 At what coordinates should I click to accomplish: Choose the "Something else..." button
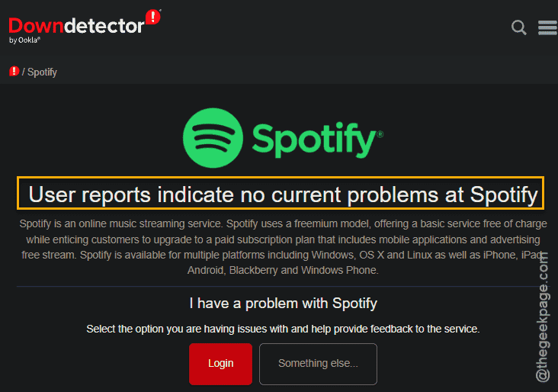(318, 364)
